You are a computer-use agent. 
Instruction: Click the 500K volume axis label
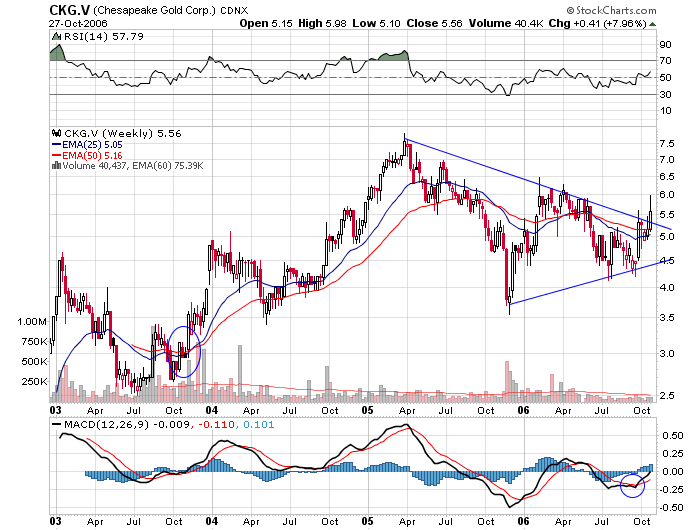pyautogui.click(x=34, y=362)
